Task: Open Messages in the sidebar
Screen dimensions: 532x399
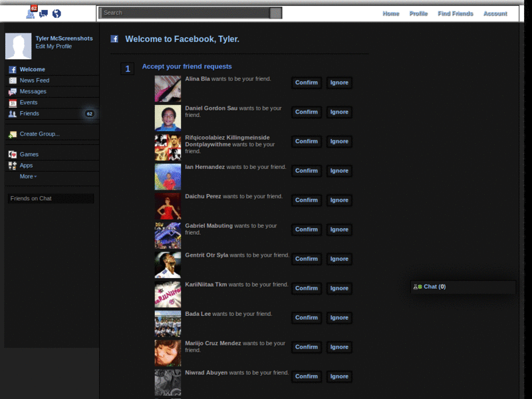Action: coord(33,92)
